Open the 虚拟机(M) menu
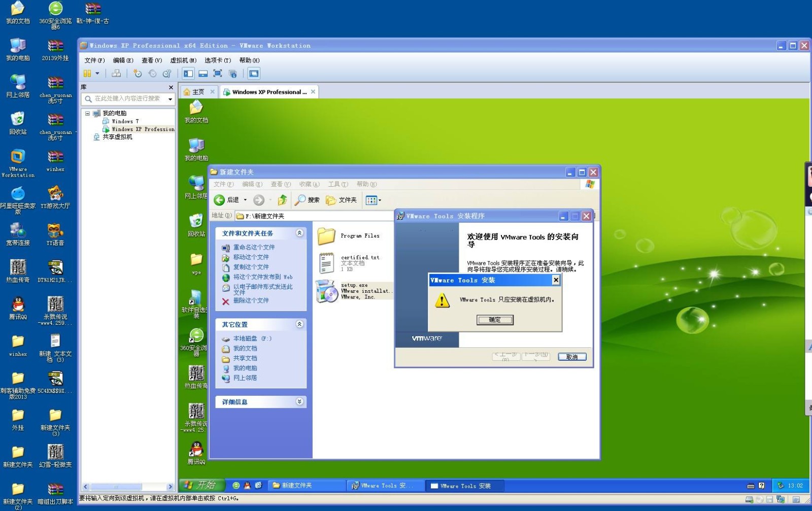This screenshot has height=511, width=812. coord(182,60)
